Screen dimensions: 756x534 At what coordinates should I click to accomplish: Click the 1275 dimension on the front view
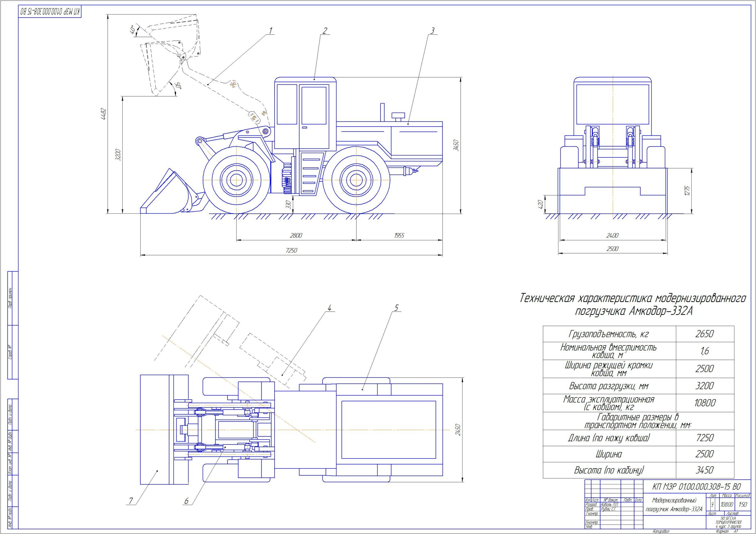pos(687,191)
